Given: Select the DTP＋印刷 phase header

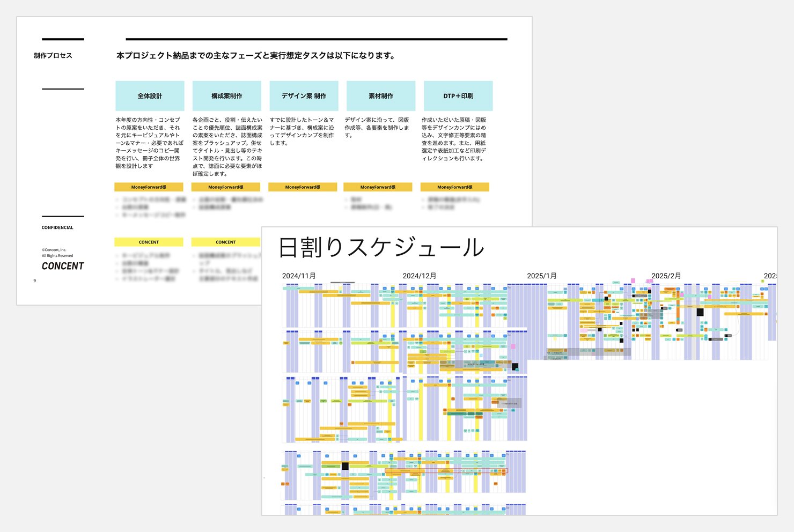Looking at the screenshot, I should pyautogui.click(x=458, y=95).
